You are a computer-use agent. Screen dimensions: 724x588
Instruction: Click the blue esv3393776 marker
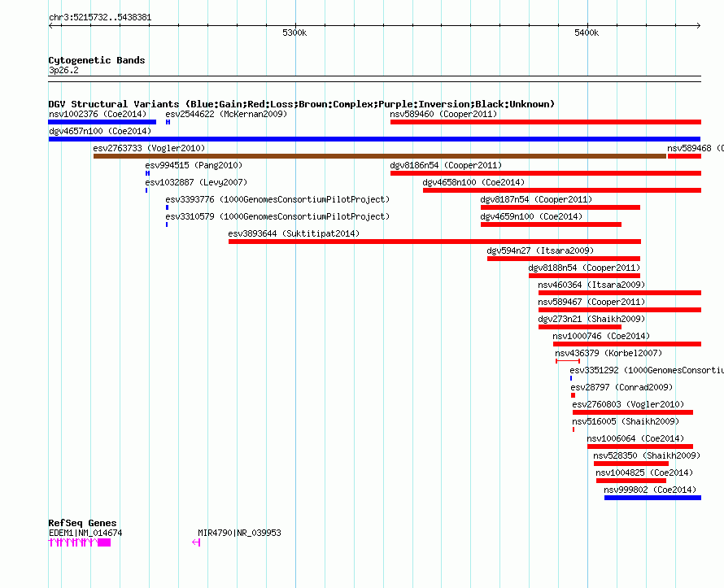(x=167, y=207)
